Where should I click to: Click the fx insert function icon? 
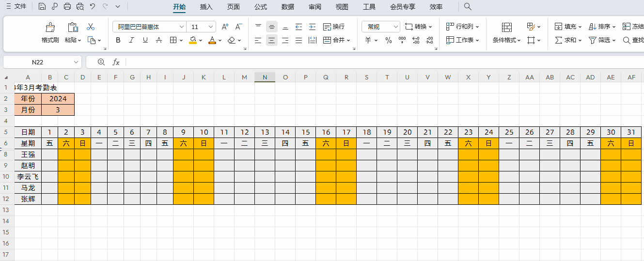coord(116,62)
